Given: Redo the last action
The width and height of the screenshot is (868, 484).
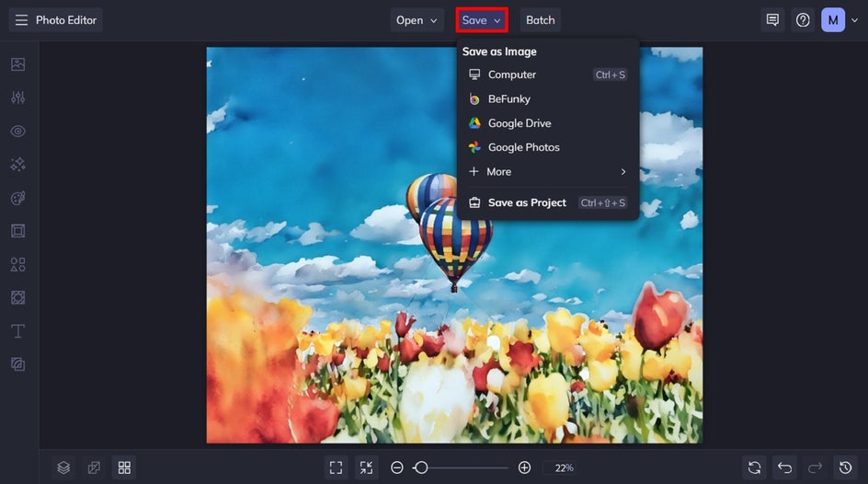Looking at the screenshot, I should click(815, 467).
